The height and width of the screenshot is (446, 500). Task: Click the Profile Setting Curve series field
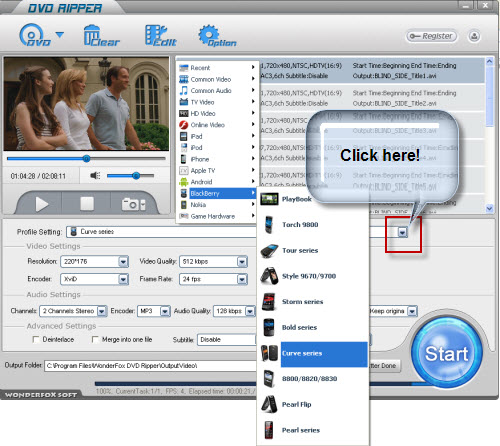162,232
